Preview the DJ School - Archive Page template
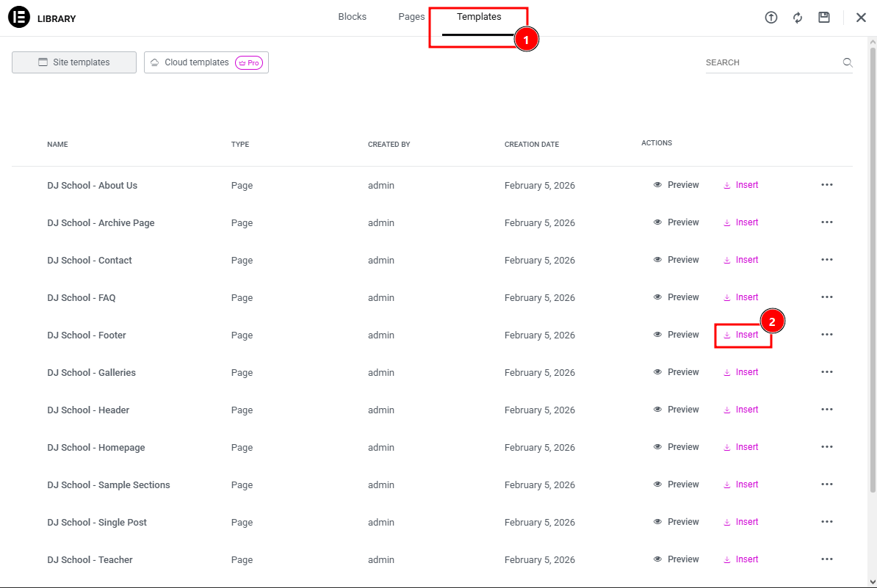877x588 pixels. 676,222
